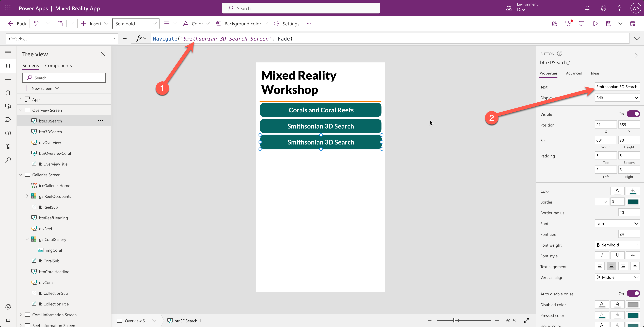Click the toolbar overflow ellipsis
This screenshot has width=644, height=327.
309,24
